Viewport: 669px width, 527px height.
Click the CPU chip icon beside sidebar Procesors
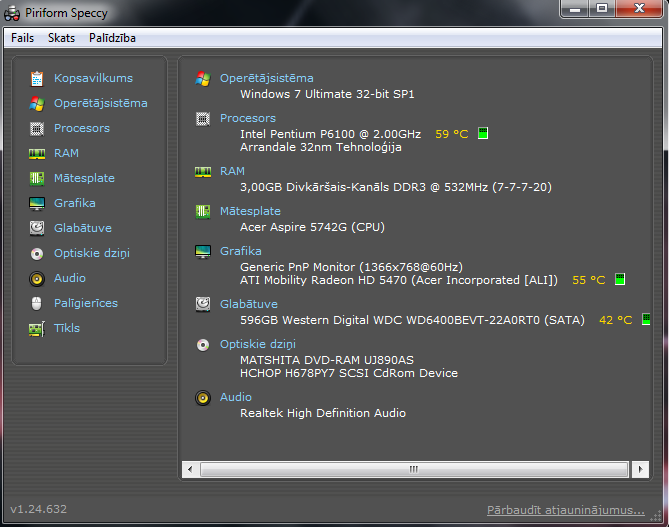37,128
